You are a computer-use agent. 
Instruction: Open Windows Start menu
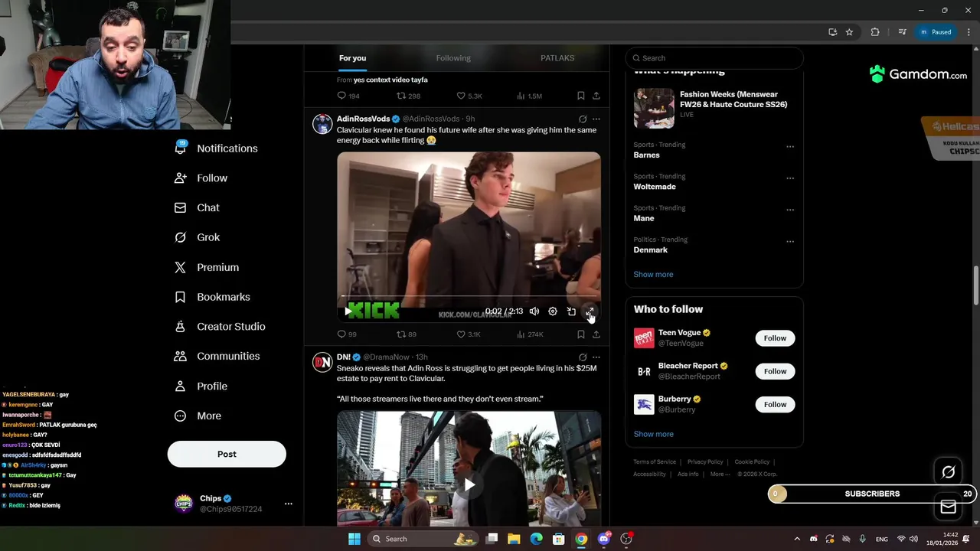click(354, 539)
